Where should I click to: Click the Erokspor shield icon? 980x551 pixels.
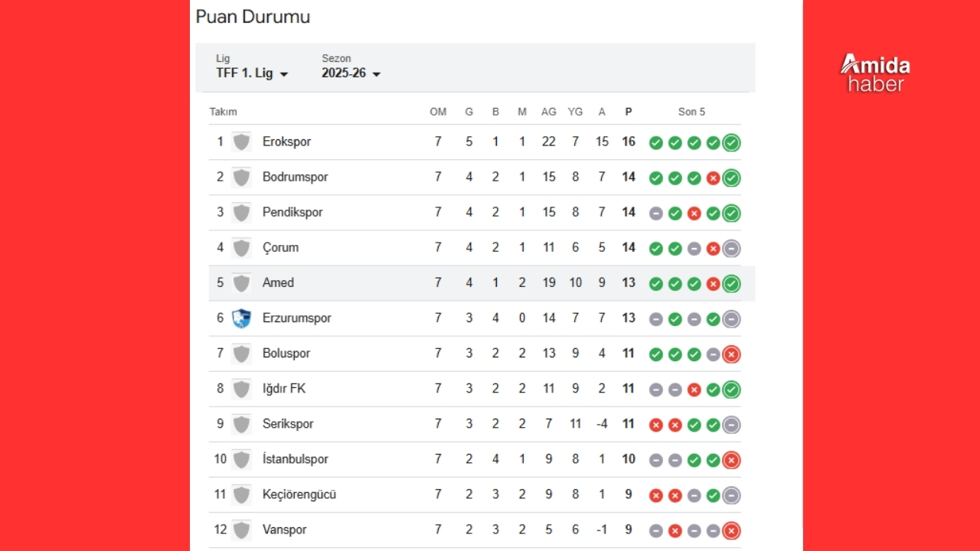(241, 142)
